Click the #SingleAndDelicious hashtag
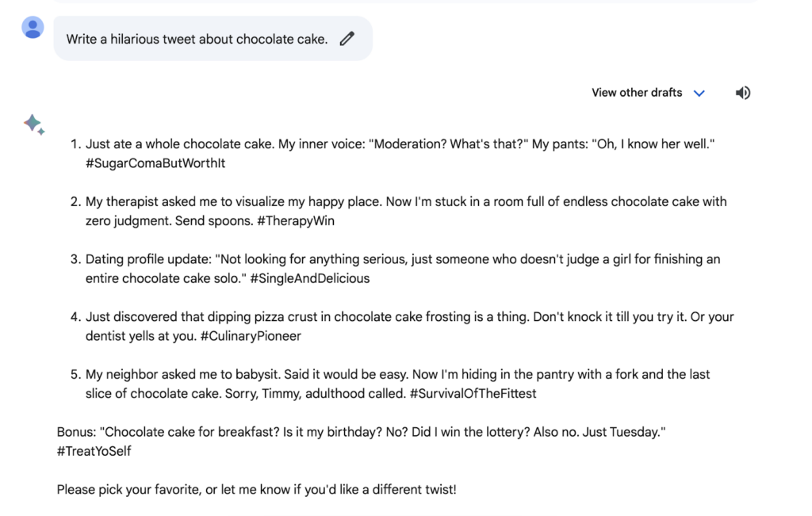812x516 pixels. 310,278
